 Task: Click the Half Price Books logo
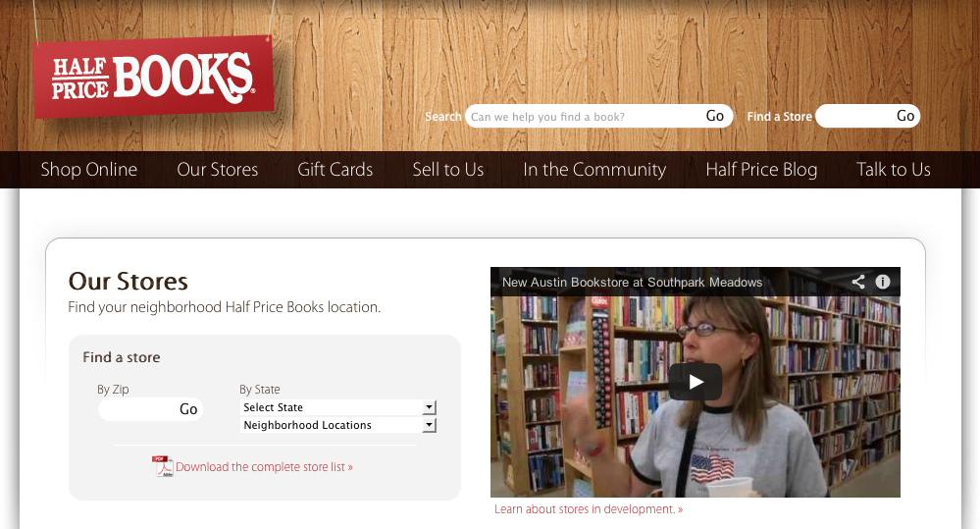tap(153, 77)
